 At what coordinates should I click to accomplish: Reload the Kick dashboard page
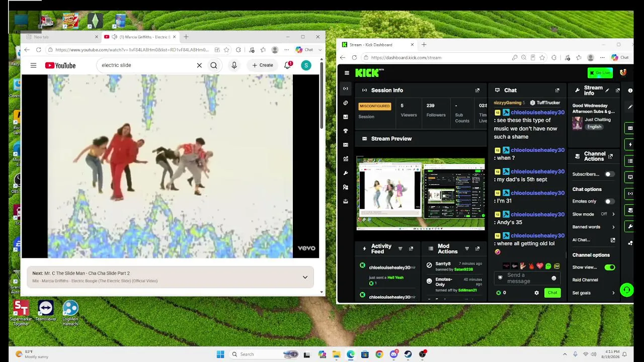point(354,58)
